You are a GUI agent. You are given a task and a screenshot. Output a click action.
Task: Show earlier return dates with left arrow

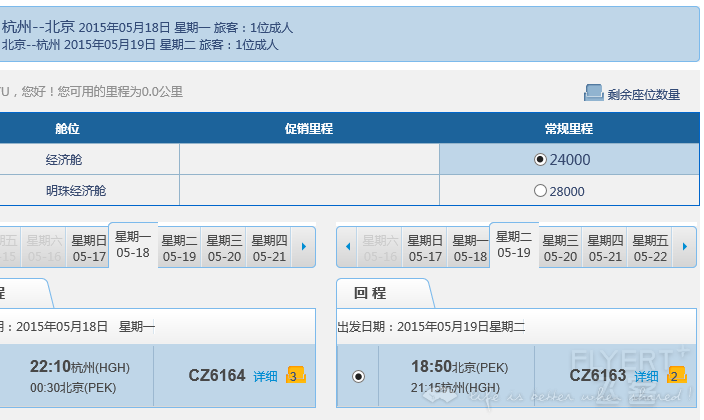click(348, 247)
